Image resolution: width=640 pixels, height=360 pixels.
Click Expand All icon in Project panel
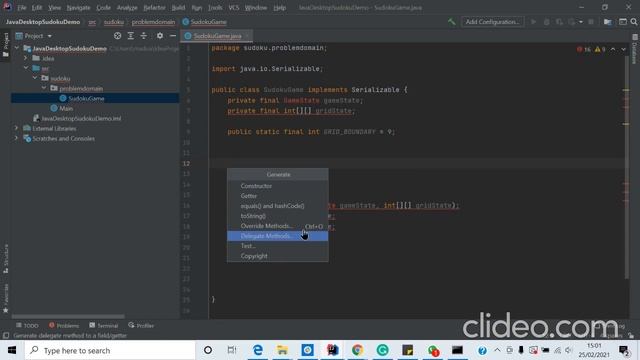pos(131,36)
